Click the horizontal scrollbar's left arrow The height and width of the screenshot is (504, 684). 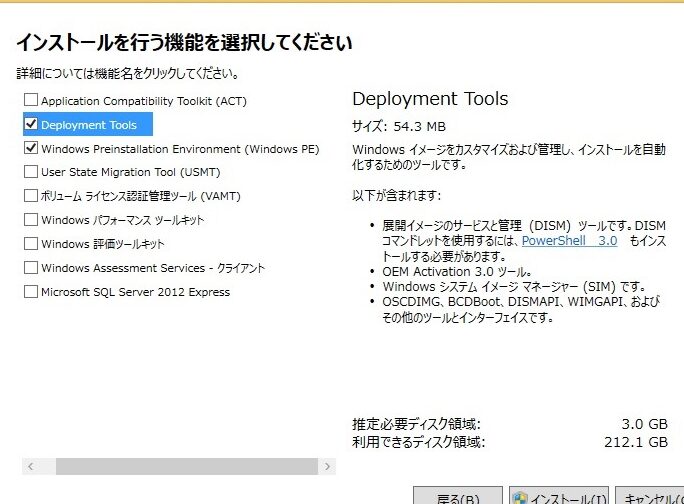tap(30, 467)
